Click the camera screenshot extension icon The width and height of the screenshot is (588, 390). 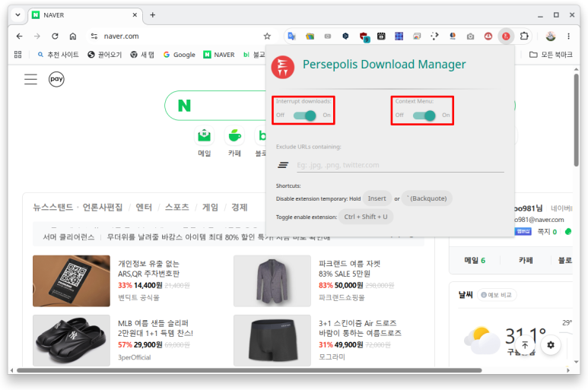pos(470,36)
